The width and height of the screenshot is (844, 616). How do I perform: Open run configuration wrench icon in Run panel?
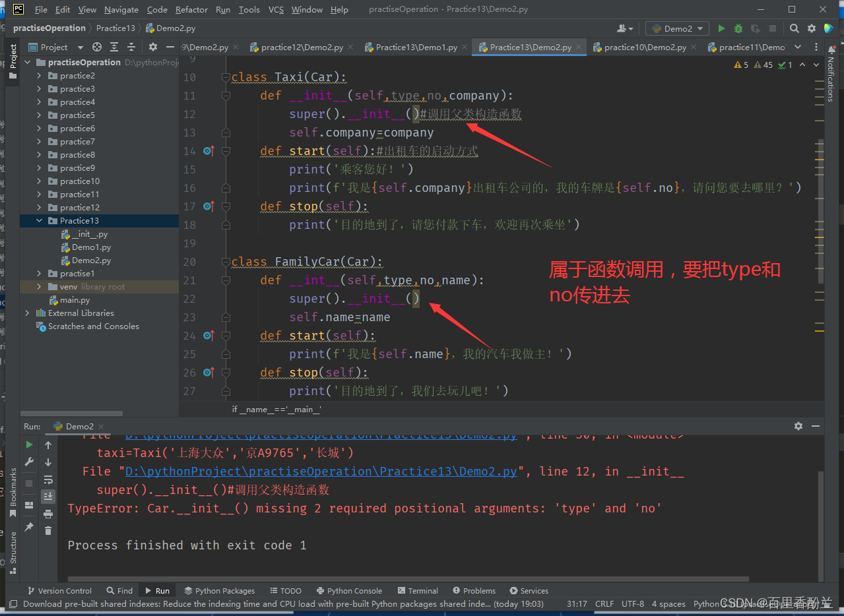[29, 462]
